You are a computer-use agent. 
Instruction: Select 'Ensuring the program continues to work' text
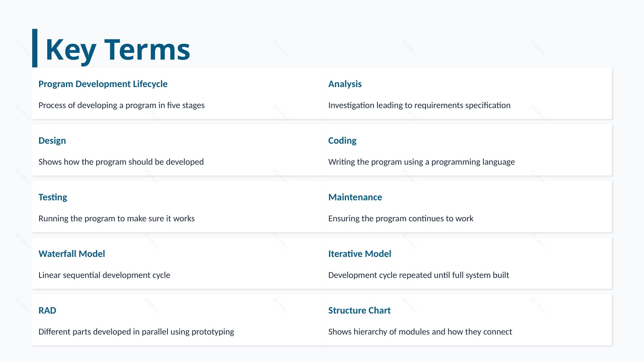401,219
